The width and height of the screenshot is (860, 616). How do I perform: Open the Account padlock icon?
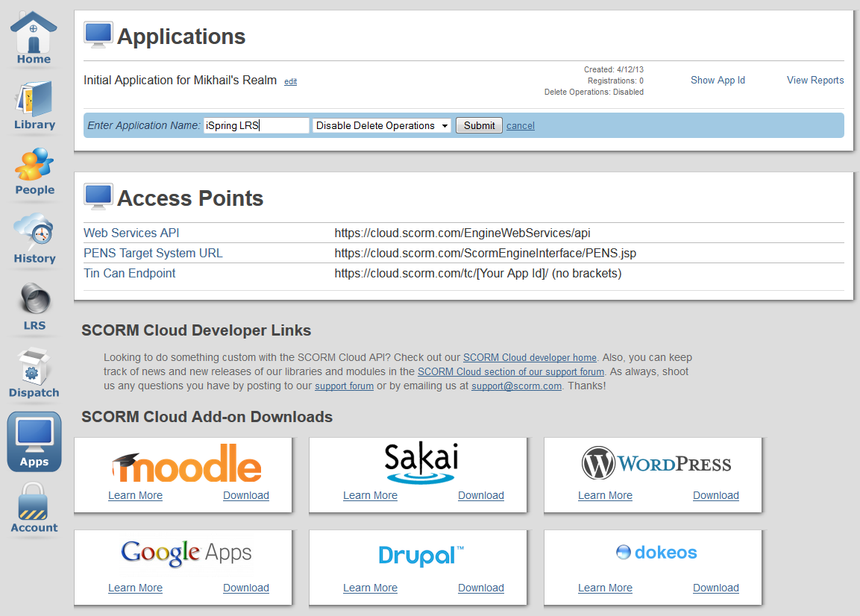tap(34, 508)
